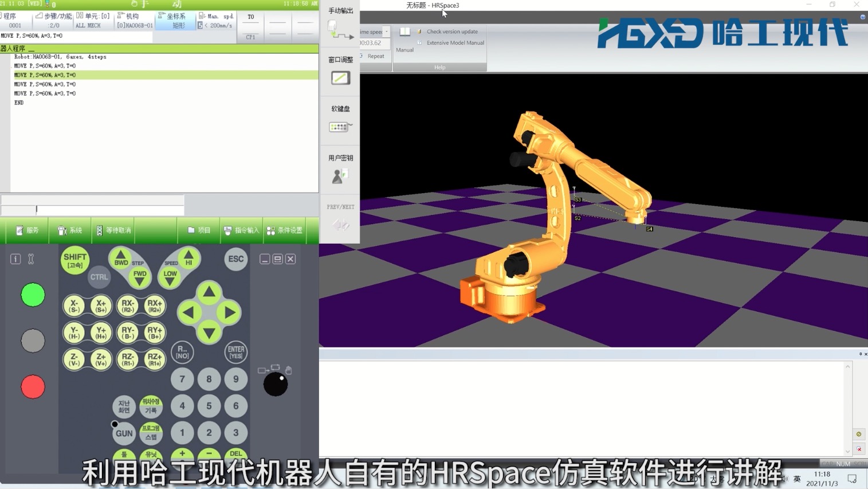Rotate with the RY+ (B+) key
The height and width of the screenshot is (489, 868).
coord(155,332)
